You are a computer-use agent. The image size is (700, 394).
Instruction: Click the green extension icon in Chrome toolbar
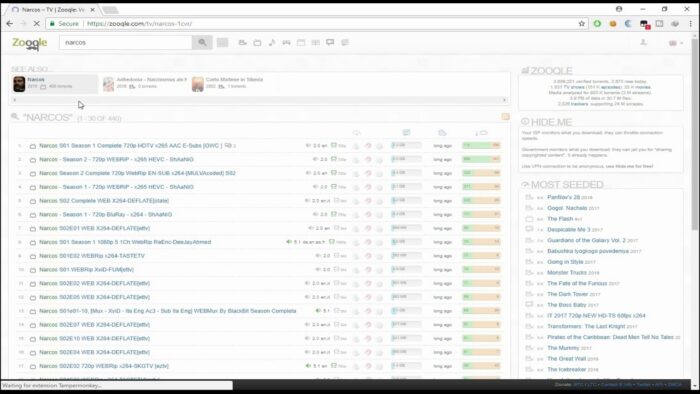click(x=597, y=24)
